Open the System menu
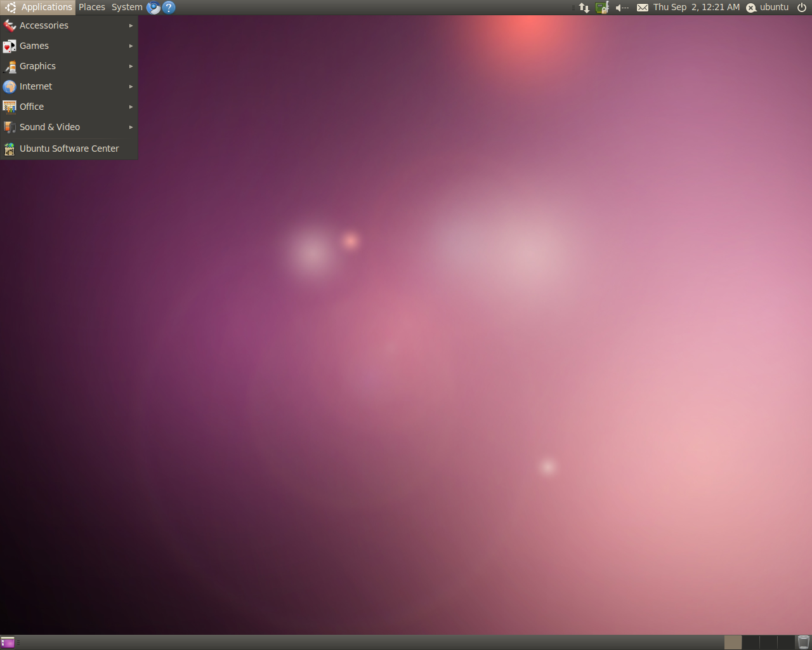The width and height of the screenshot is (812, 650). [126, 7]
